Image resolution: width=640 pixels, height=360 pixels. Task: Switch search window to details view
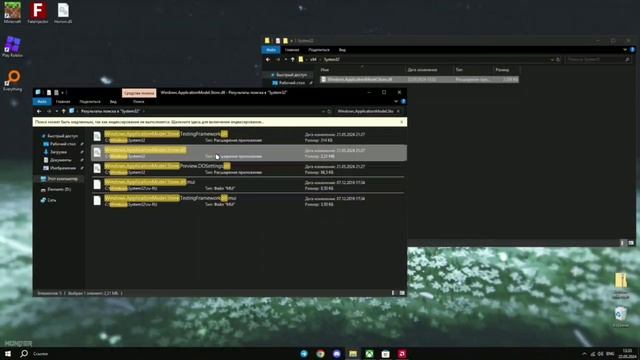point(393,293)
